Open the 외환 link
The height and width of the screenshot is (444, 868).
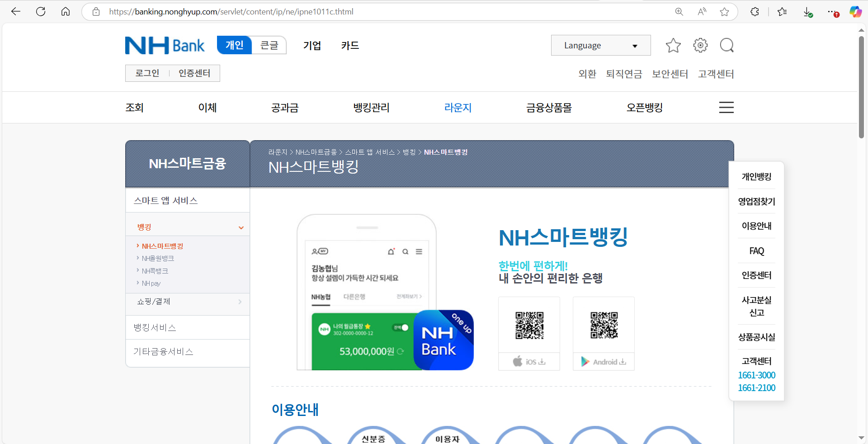(x=587, y=74)
